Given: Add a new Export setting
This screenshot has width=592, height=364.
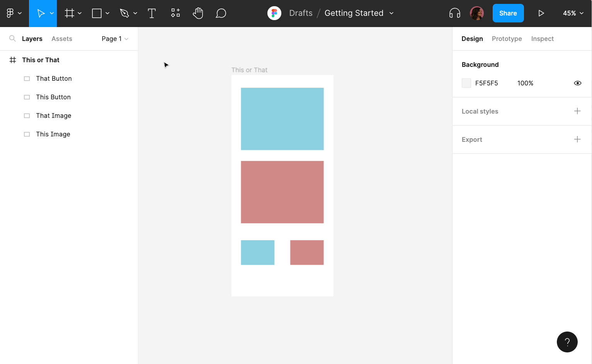Looking at the screenshot, I should [577, 139].
